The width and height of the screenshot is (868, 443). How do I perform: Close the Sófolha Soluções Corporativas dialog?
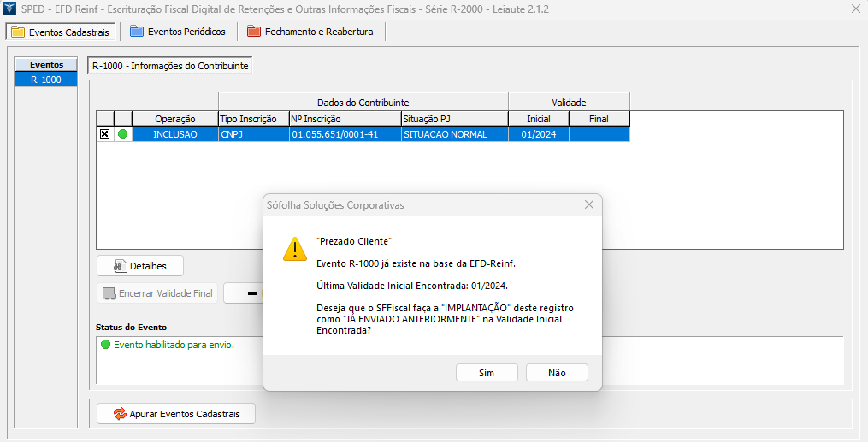588,205
